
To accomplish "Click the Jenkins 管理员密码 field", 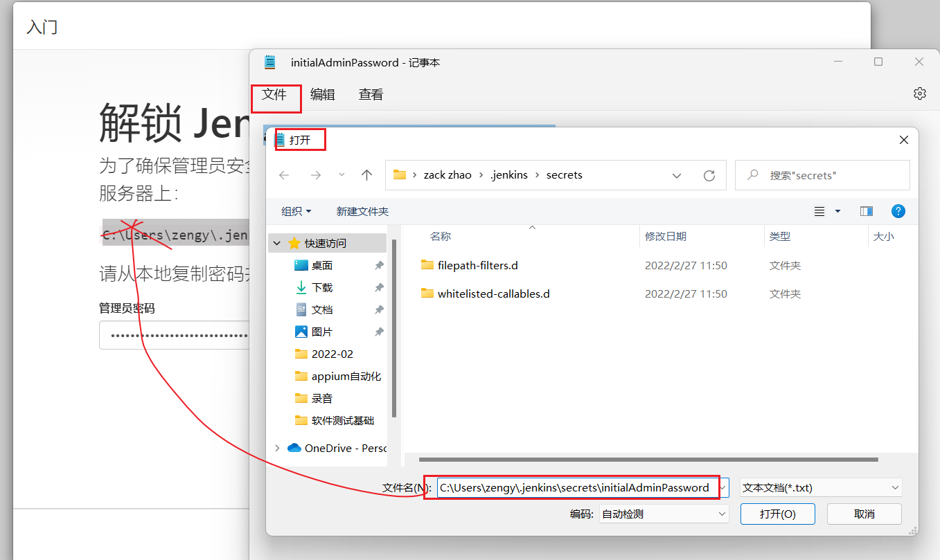I will (174, 335).
